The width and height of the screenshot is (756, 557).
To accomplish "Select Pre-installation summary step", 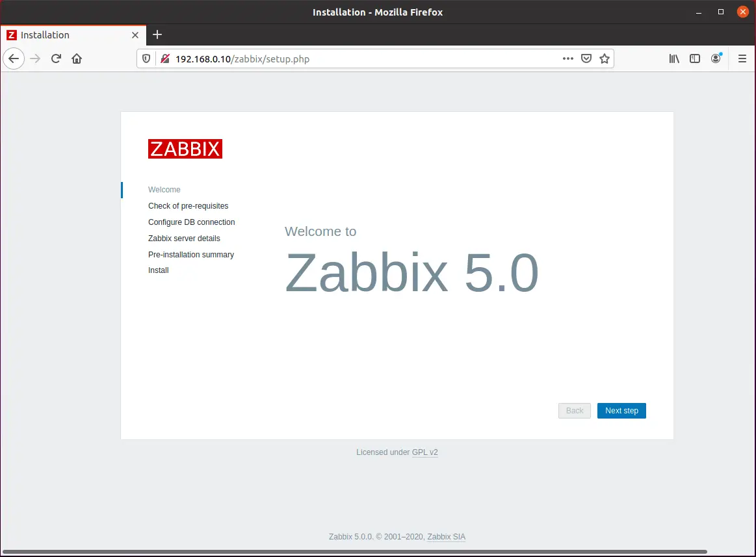I will (x=191, y=255).
